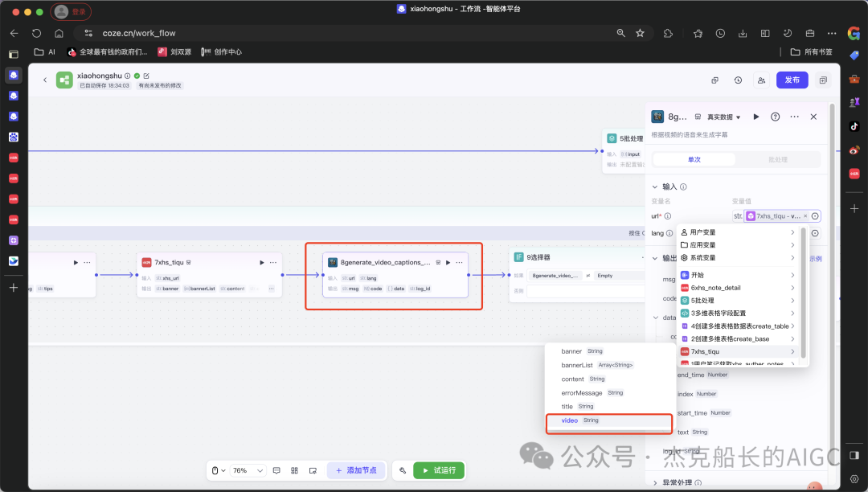The image size is (868, 492).
Task: Remove the 7xhs_tiqu variable tag from url
Action: (x=805, y=215)
